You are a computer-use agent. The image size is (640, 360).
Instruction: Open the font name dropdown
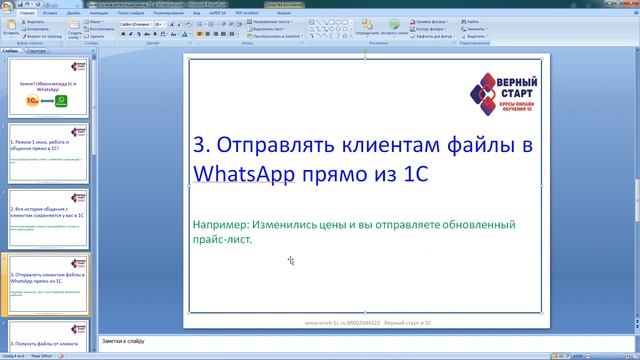[151, 24]
